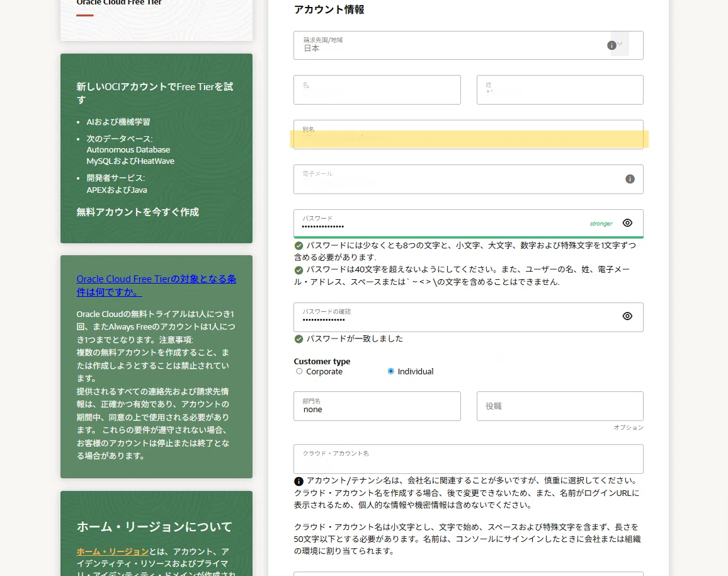
Task: Click the AIおよび機械学習 list item
Action: tap(118, 122)
